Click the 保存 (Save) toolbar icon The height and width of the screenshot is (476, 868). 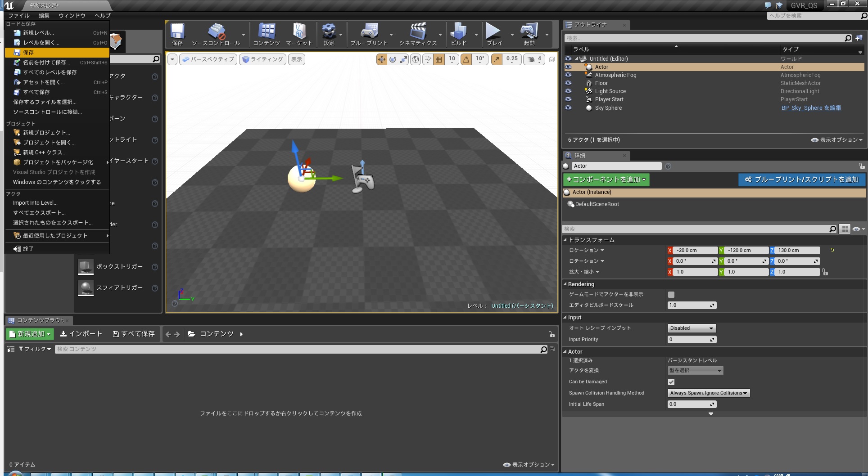(177, 35)
